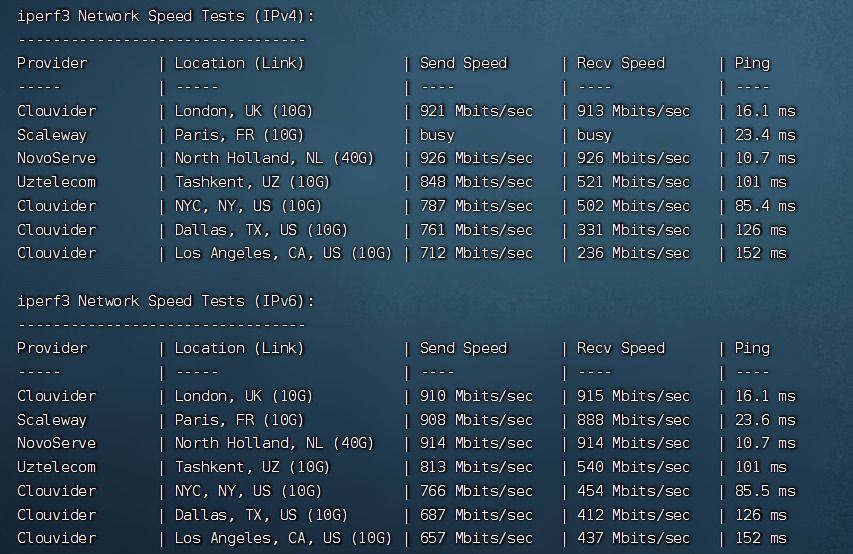This screenshot has height=554, width=853.
Task: Click the 521 Mbits/sec Tashkent recv speed
Action: pyautogui.click(x=633, y=182)
